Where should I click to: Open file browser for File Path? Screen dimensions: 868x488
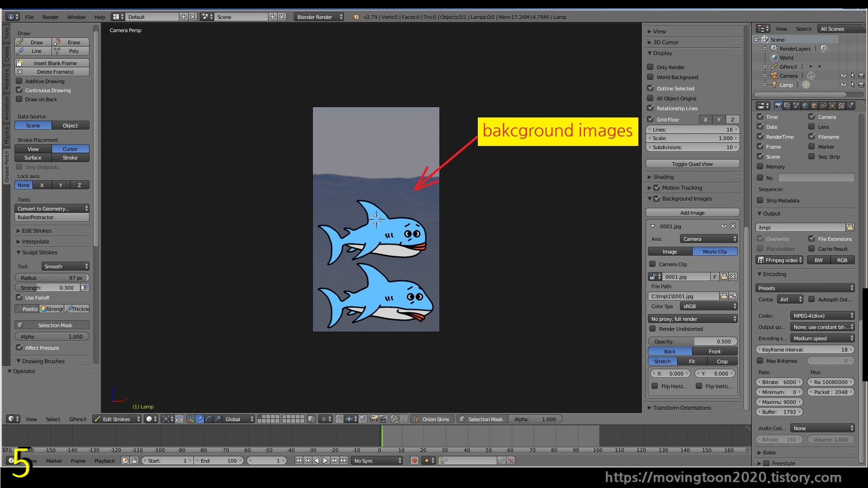point(724,296)
